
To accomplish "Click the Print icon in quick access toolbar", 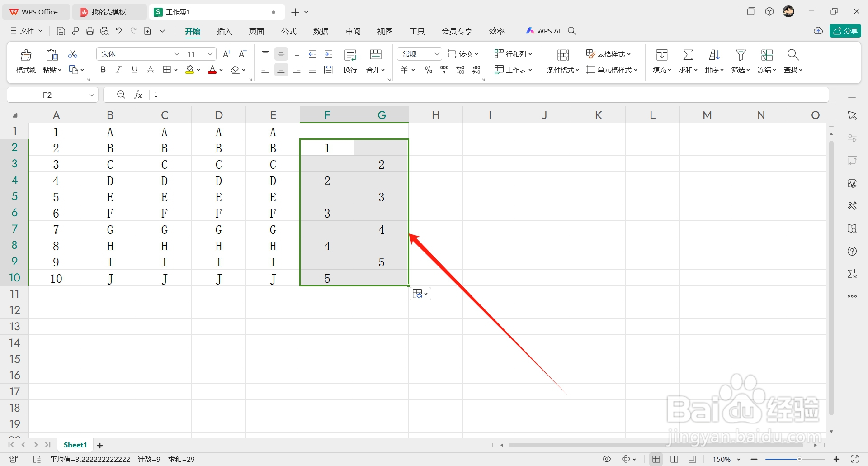I will [x=90, y=31].
